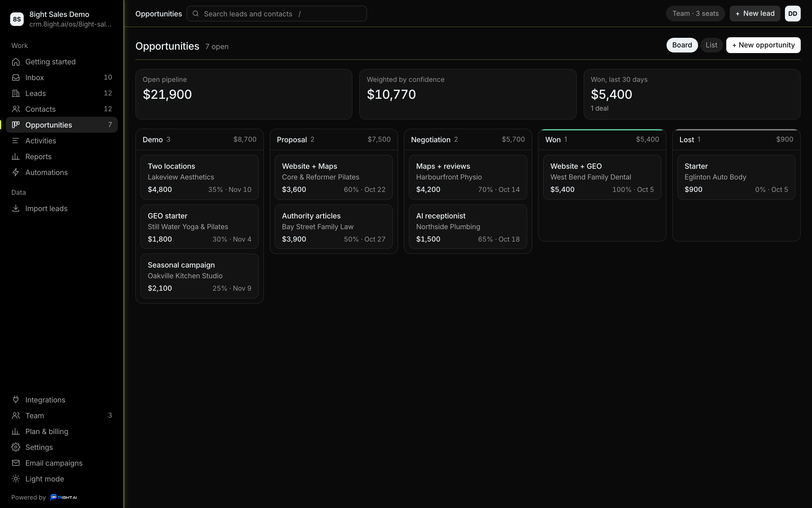Image resolution: width=812 pixels, height=508 pixels.
Task: Open the Inbox tray icon
Action: coord(16,78)
